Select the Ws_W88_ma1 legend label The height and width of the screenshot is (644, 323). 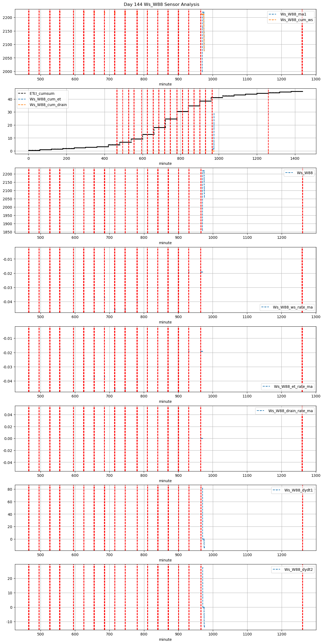tap(293, 14)
